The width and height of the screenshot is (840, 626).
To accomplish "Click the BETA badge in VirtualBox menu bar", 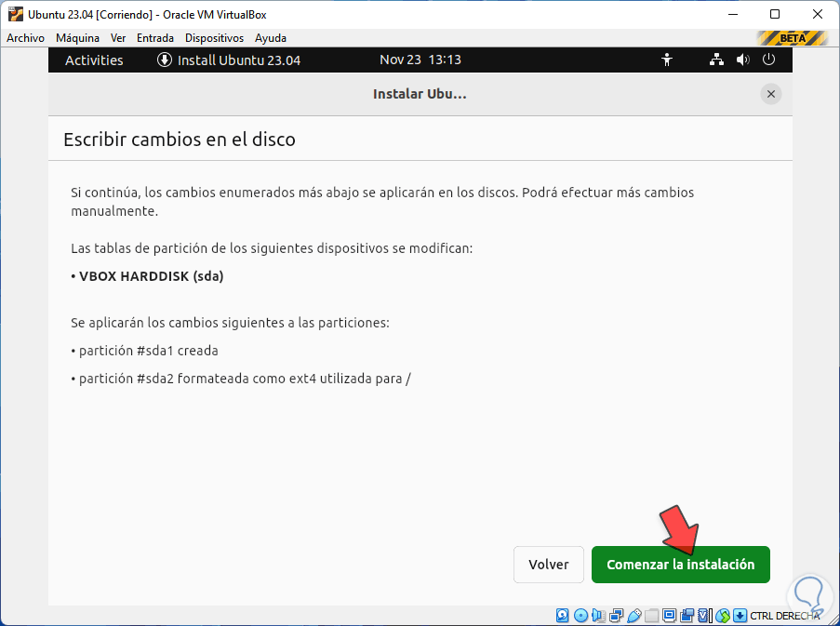I will tap(793, 38).
